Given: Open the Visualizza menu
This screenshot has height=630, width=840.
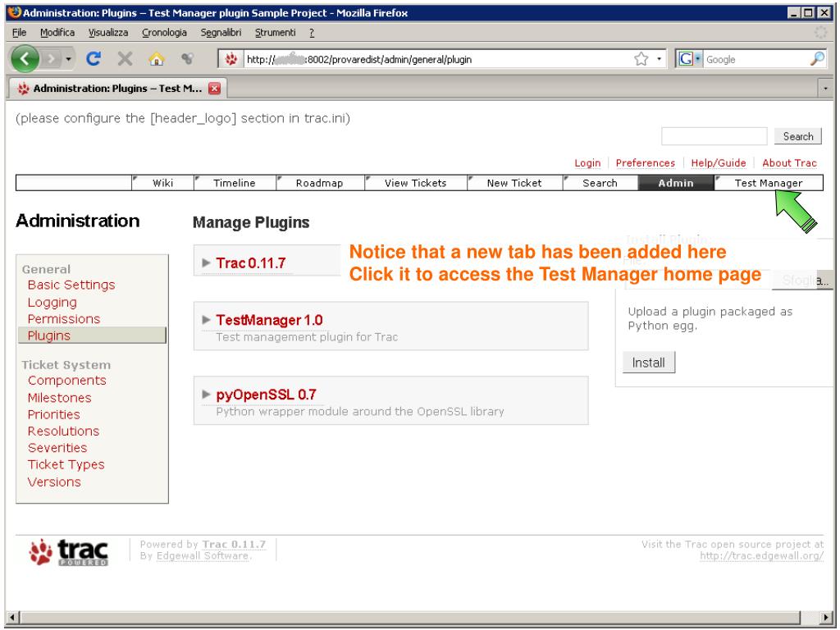Looking at the screenshot, I should pos(108,33).
